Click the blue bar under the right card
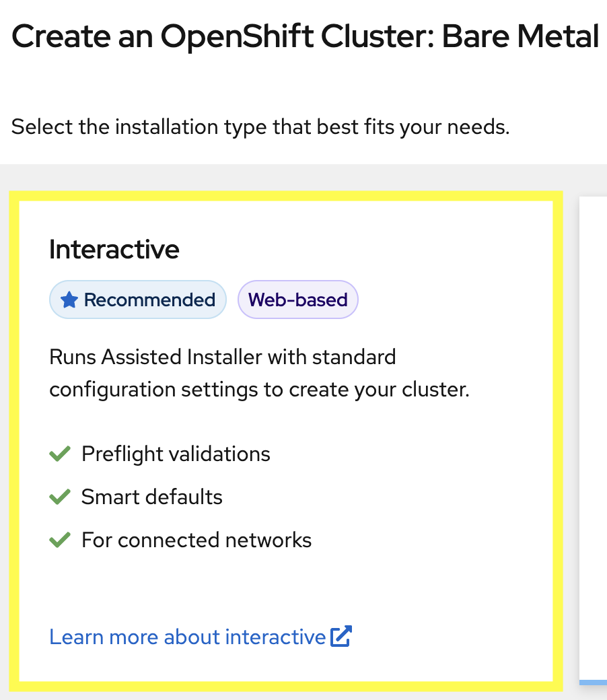607x700 pixels. (594, 682)
